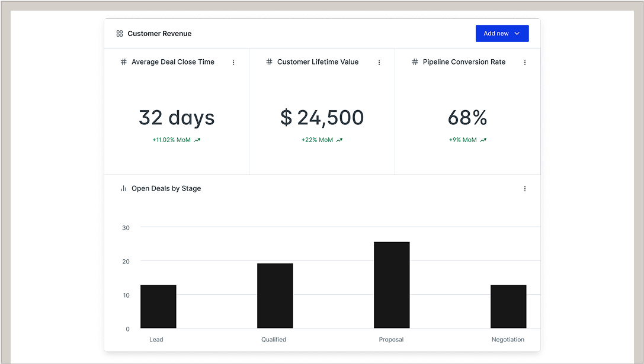Screen dimensions: 644x364
Task: Click the hash icon next to Customer Lifetime Value
Action: coord(270,62)
